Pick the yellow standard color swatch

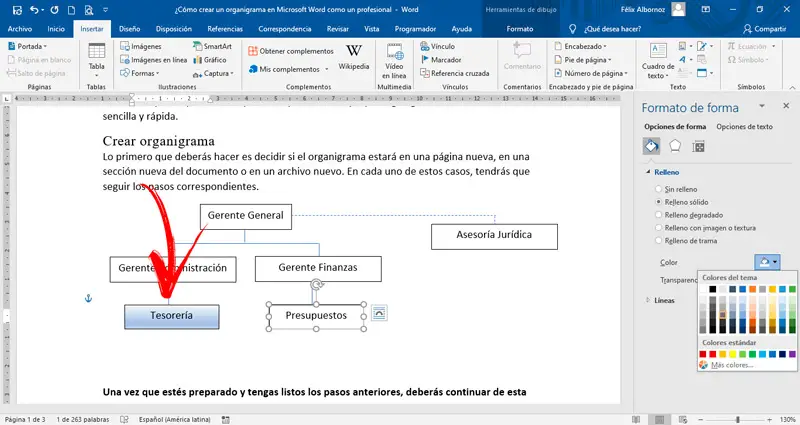click(x=733, y=354)
